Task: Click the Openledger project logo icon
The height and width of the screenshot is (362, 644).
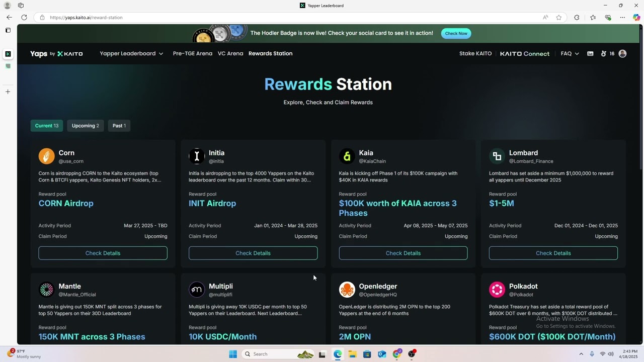Action: (347, 290)
